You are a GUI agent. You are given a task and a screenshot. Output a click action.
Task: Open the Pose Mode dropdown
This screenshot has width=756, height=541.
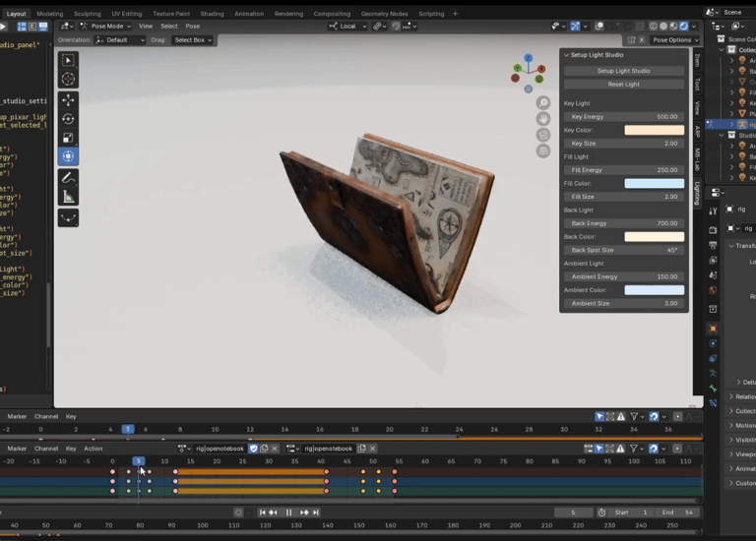[105, 26]
